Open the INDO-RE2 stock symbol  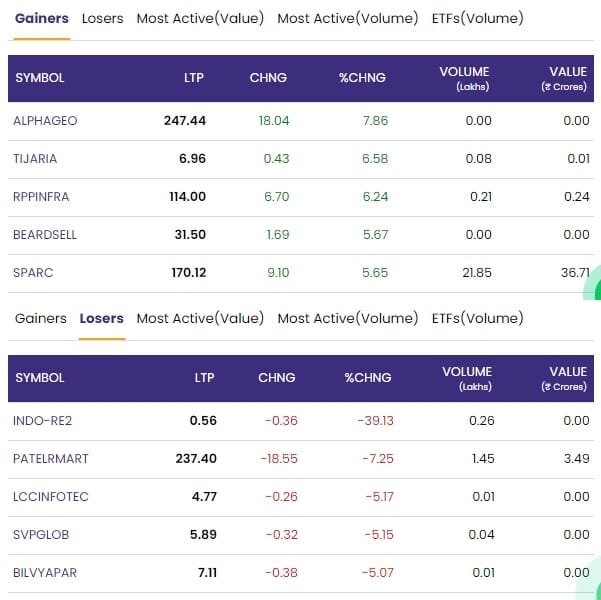(41, 421)
